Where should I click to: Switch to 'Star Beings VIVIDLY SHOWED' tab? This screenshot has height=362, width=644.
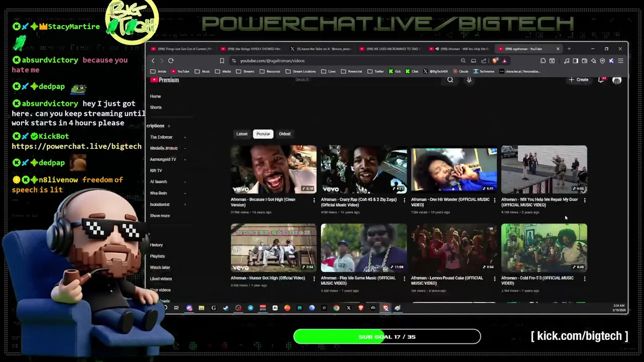click(x=251, y=49)
